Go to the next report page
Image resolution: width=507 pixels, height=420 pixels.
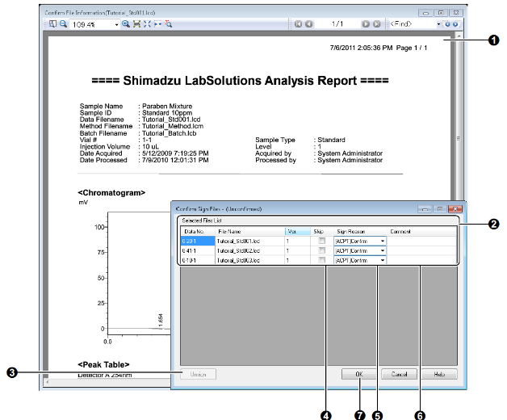point(366,24)
